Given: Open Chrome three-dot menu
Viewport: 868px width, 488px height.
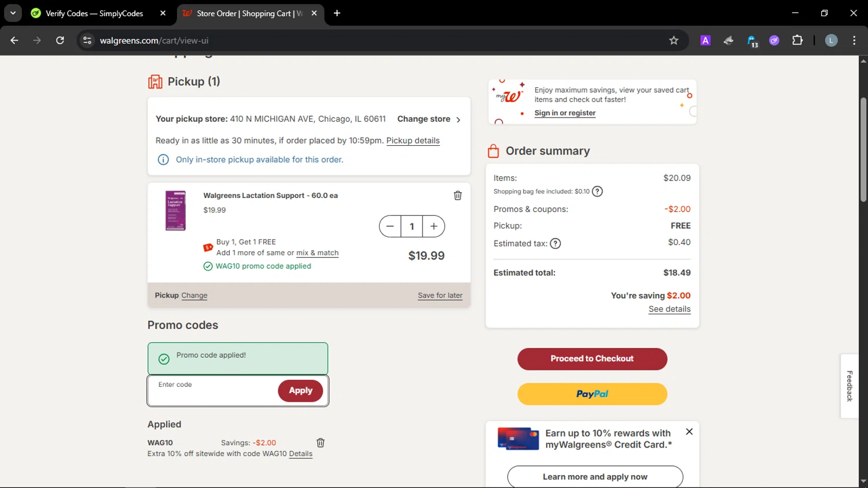Looking at the screenshot, I should (854, 41).
